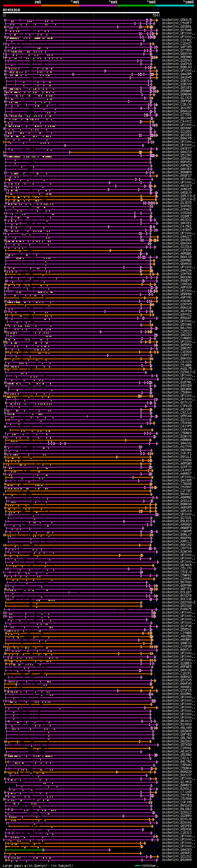Open UniRef100_C3XQ94 hit
Screen dimensions: 197x868
click(x=177, y=460)
